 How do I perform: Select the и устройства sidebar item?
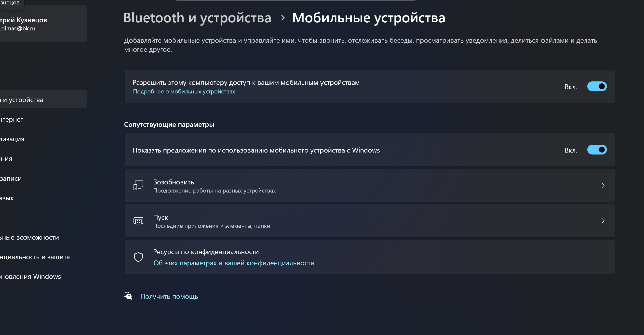43,99
